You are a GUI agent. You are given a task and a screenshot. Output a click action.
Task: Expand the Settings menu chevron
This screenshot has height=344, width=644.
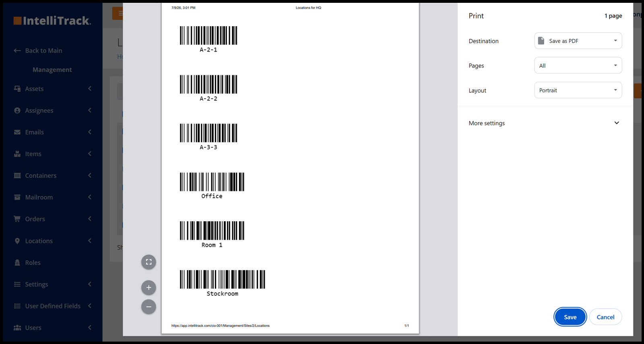click(x=90, y=284)
